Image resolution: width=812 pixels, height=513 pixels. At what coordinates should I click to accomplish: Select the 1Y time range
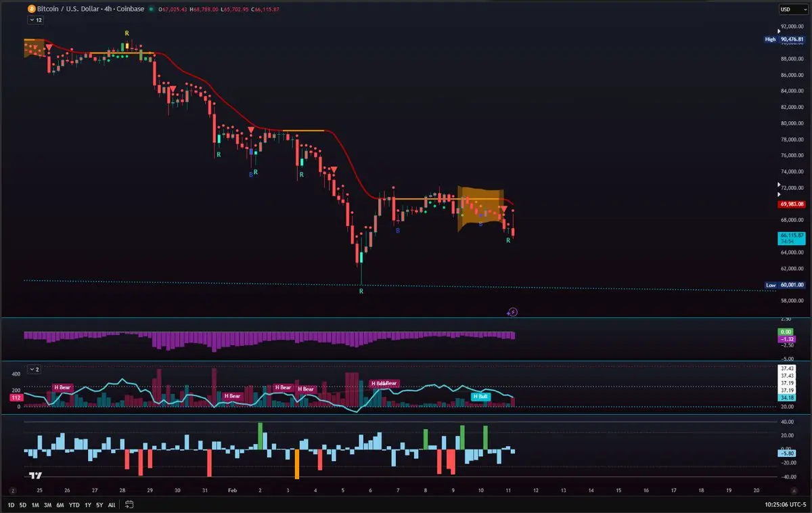87,504
